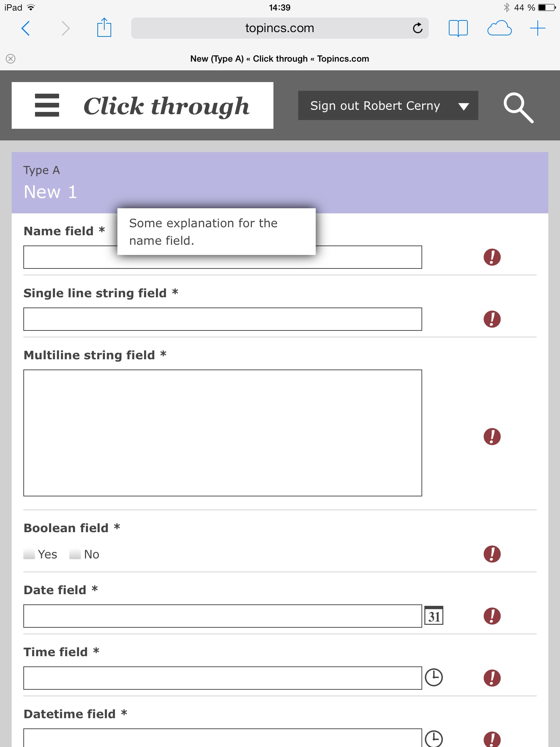Open iCloud tabs cloud icon

coord(499,28)
